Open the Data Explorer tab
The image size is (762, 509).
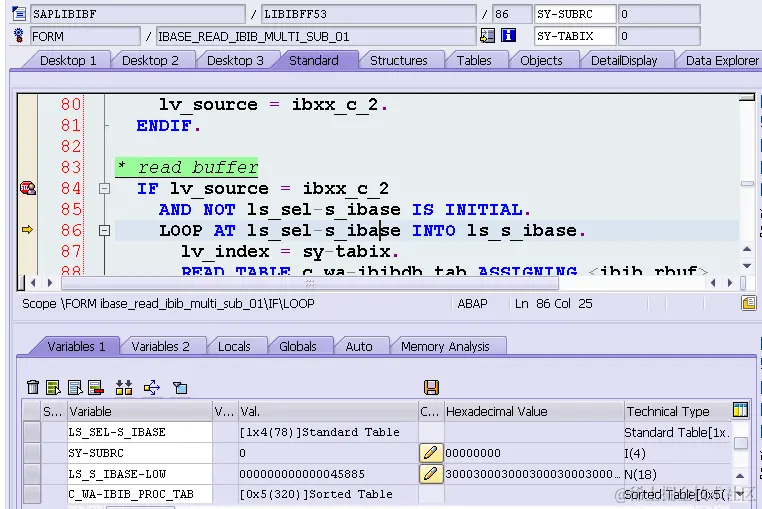(x=722, y=60)
